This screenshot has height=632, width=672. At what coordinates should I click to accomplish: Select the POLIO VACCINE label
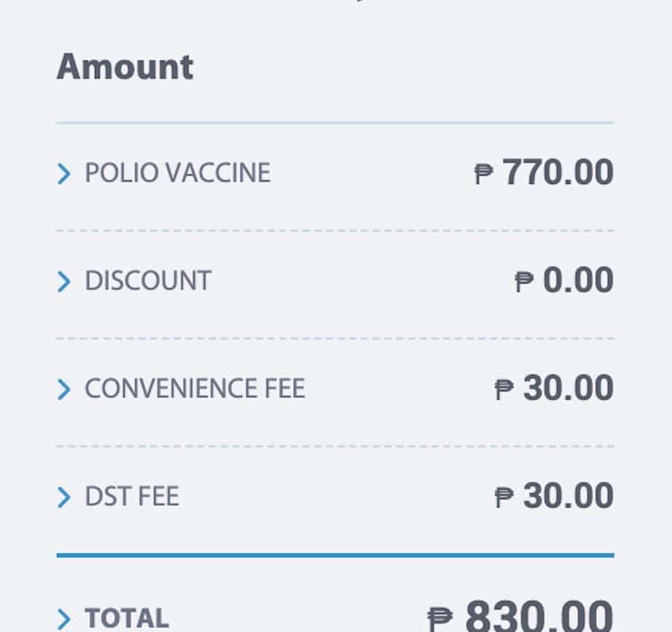point(178,173)
